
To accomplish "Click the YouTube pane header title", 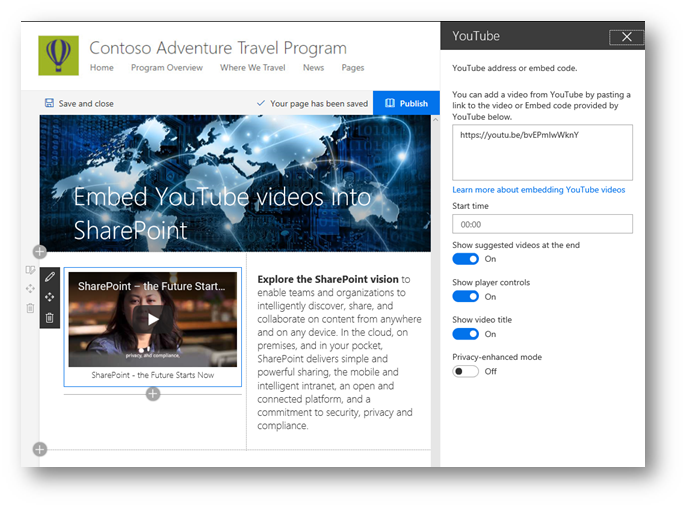I will 476,36.
